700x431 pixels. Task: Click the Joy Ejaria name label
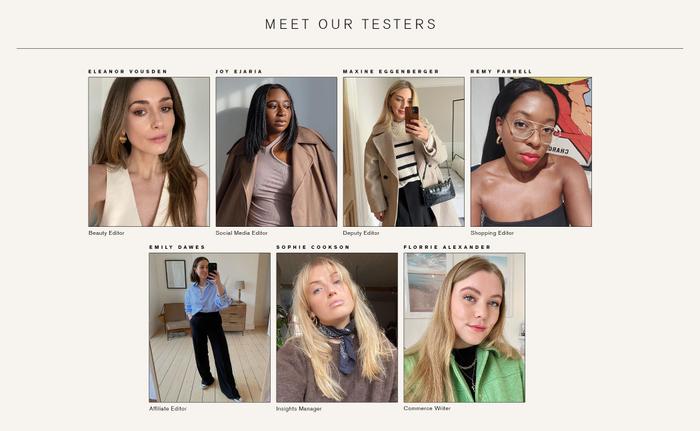(239, 71)
